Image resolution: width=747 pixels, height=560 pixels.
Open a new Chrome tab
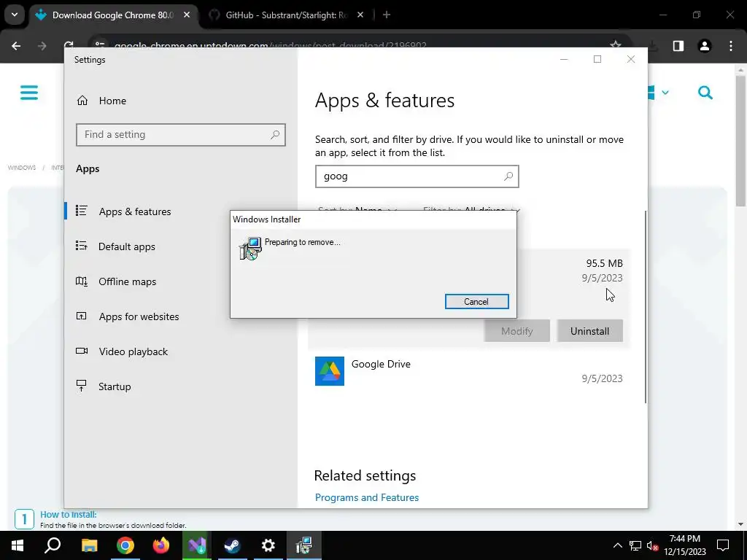[387, 15]
